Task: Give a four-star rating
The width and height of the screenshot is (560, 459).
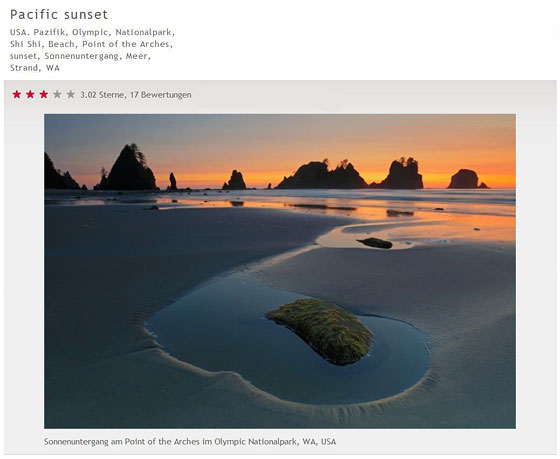Action: 57,94
